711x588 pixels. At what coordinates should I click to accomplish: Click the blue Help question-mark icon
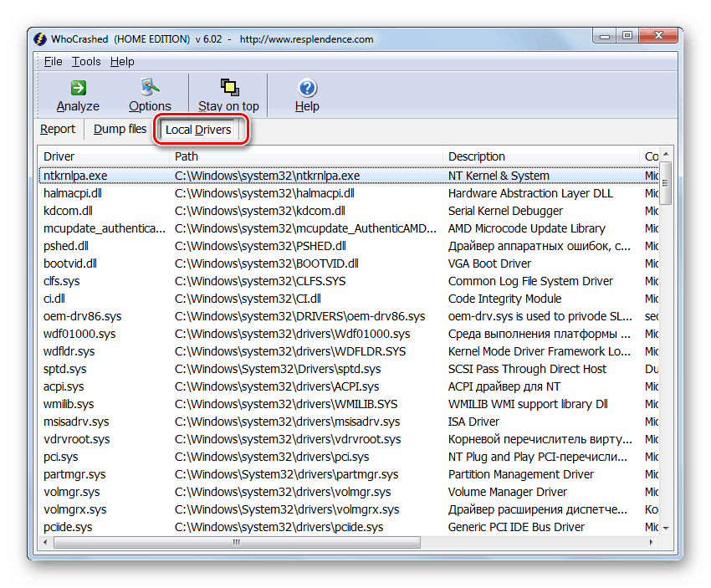(308, 88)
